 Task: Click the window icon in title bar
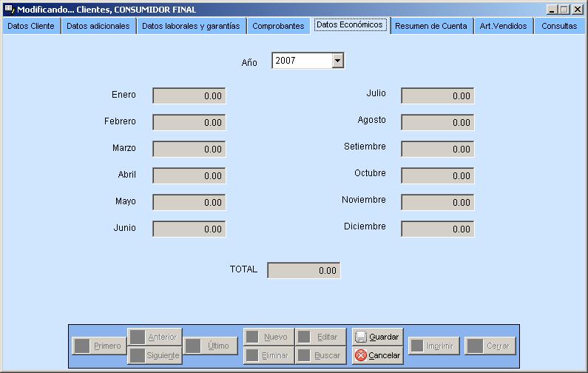(x=9, y=9)
